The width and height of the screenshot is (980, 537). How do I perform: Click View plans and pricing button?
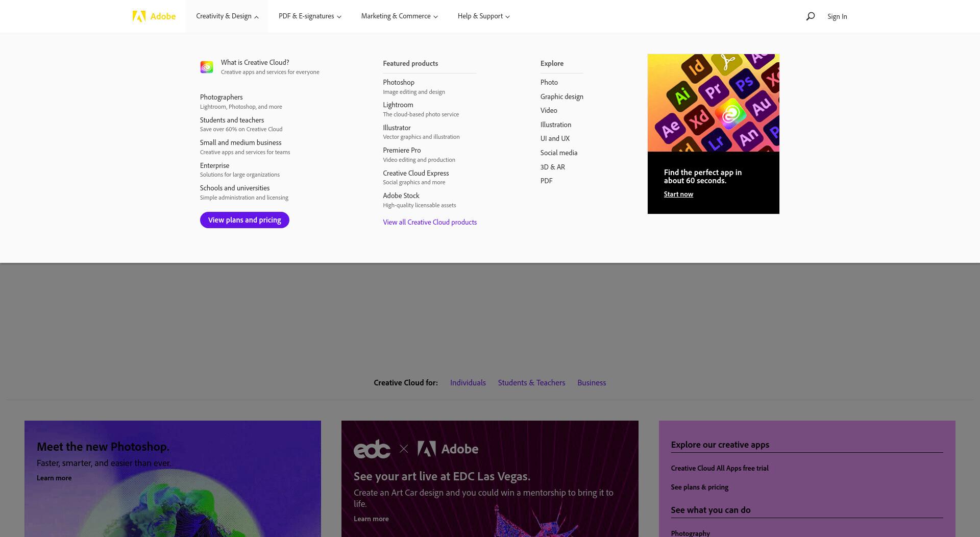click(x=244, y=220)
